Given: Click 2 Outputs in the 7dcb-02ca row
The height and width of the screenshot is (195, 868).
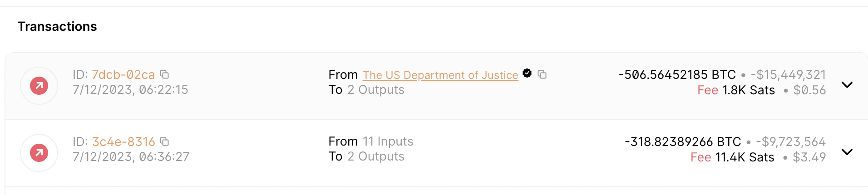Looking at the screenshot, I should tap(376, 90).
